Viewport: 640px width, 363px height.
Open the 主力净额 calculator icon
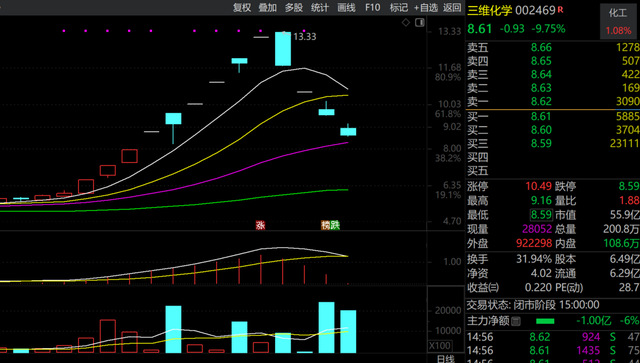point(516,321)
